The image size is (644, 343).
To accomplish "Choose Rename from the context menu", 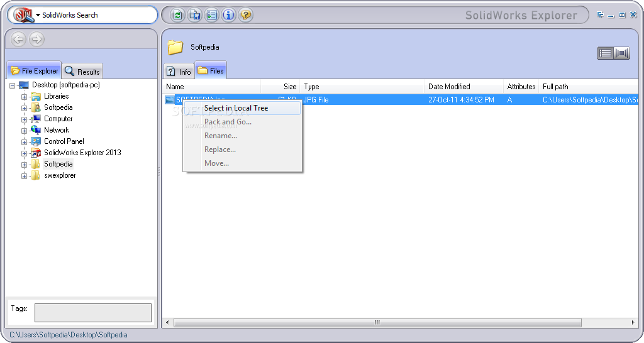I will (x=242, y=136).
